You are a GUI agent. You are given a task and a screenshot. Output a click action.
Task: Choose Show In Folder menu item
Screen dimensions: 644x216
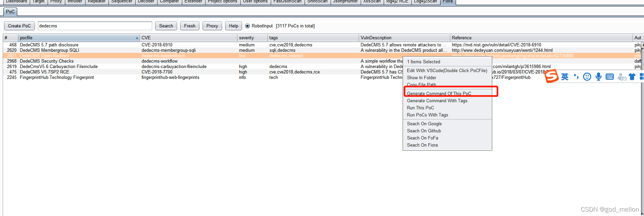click(447, 78)
